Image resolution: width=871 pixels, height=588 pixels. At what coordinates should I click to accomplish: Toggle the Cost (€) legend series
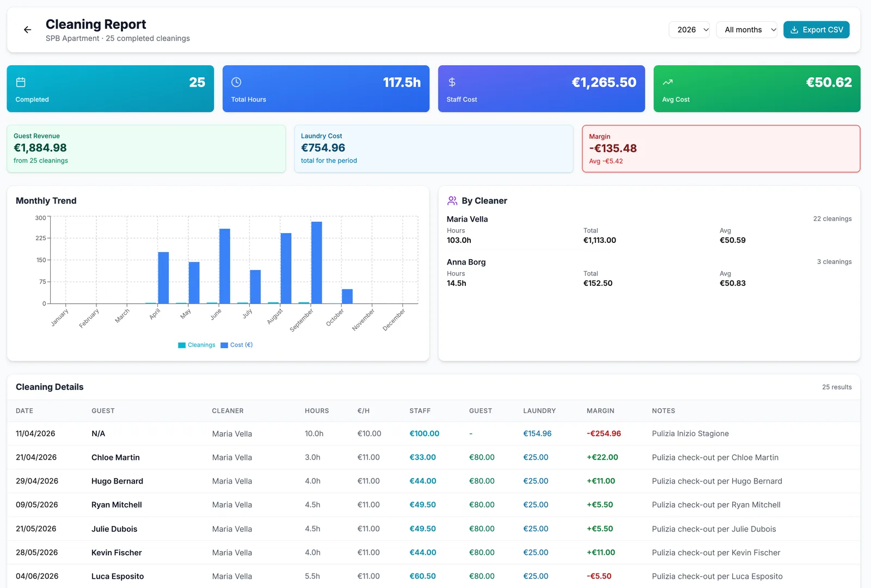pyautogui.click(x=237, y=345)
